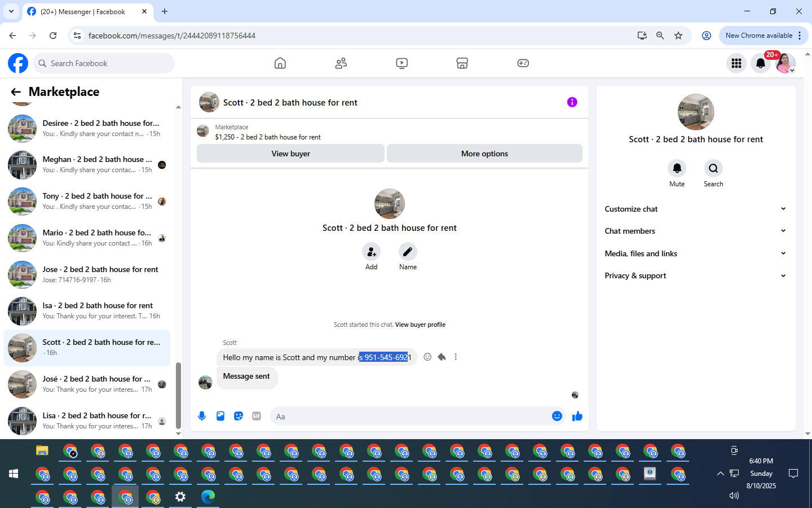Open Lisa 2 bed 2 bath conversation
Viewport: 812px width, 508px height.
(87, 421)
